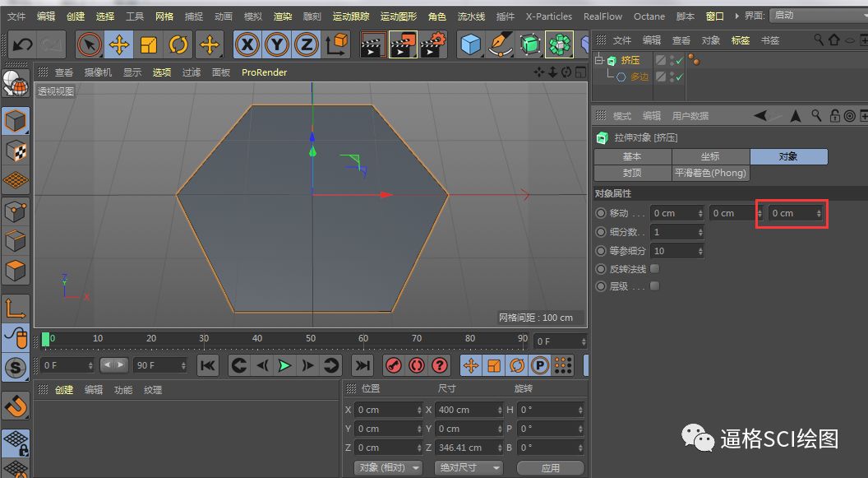Jump to the end of timeline

click(x=362, y=365)
